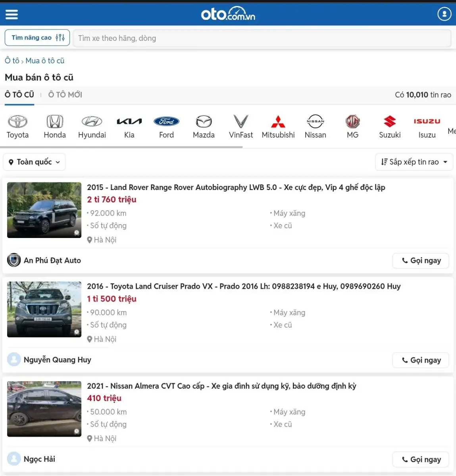Image resolution: width=456 pixels, height=476 pixels.
Task: Click the user account icon
Action: (x=444, y=14)
